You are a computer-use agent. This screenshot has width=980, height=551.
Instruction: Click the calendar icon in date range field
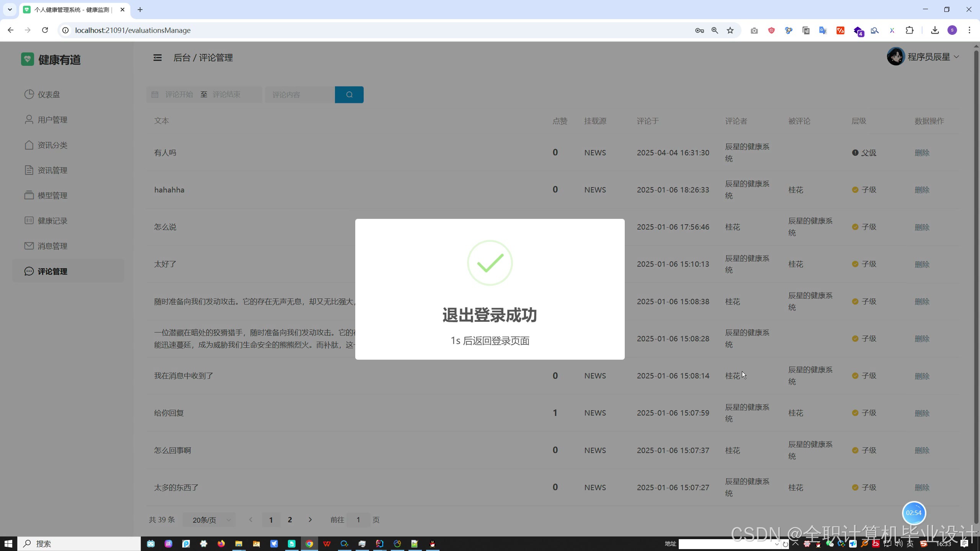pos(155,95)
